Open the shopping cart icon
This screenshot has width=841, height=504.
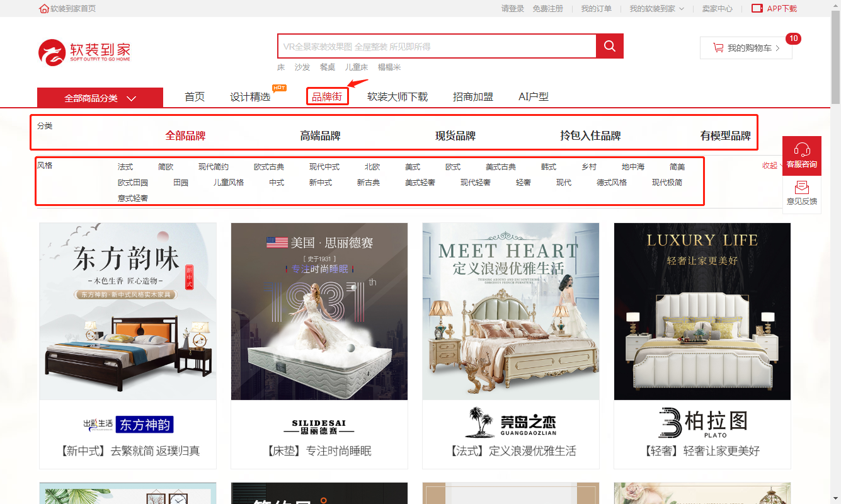coord(718,48)
